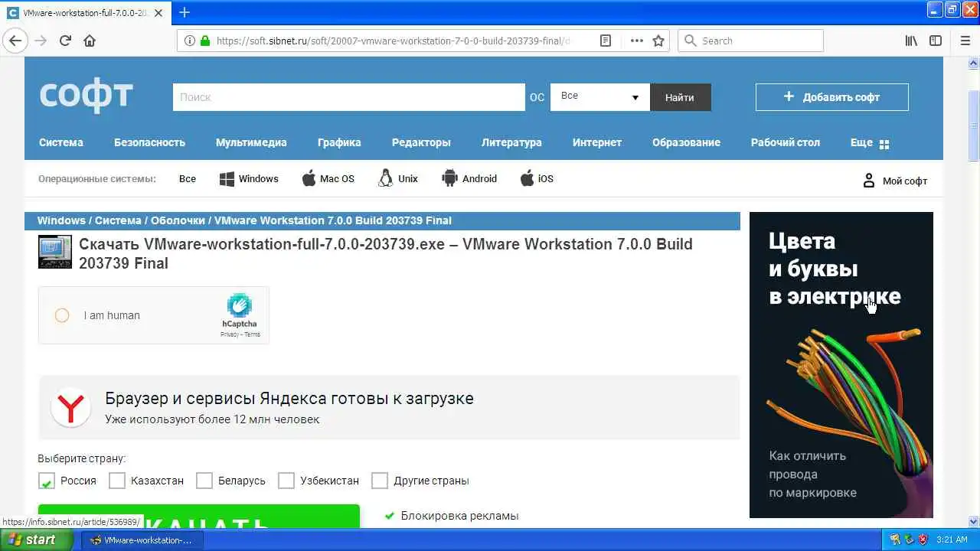Open the browser Home icon
The width and height of the screenshot is (980, 551).
[90, 41]
